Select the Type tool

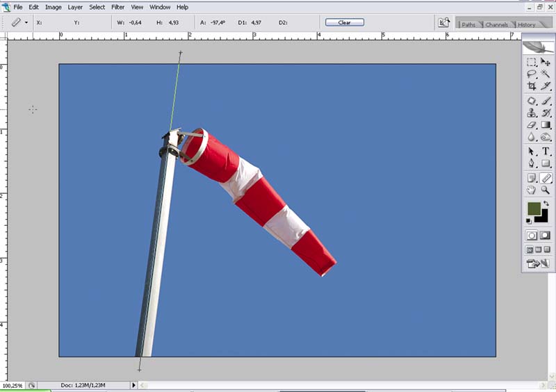[546, 152]
